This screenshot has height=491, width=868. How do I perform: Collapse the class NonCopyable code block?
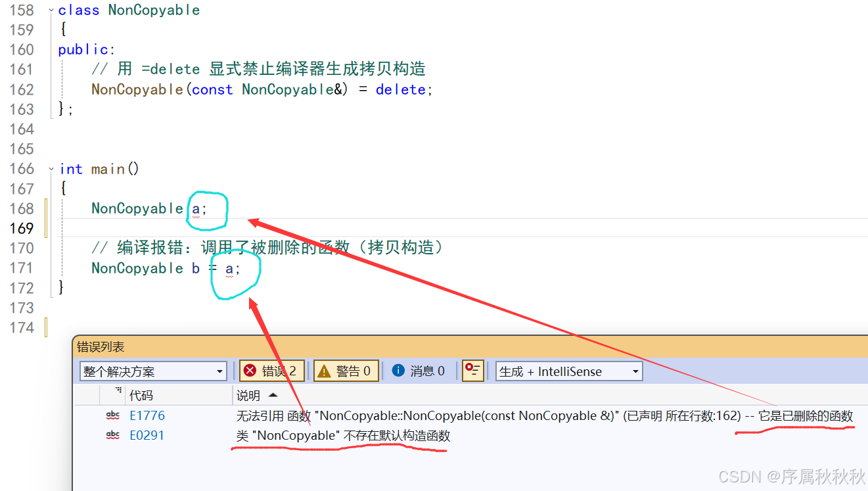(51, 11)
